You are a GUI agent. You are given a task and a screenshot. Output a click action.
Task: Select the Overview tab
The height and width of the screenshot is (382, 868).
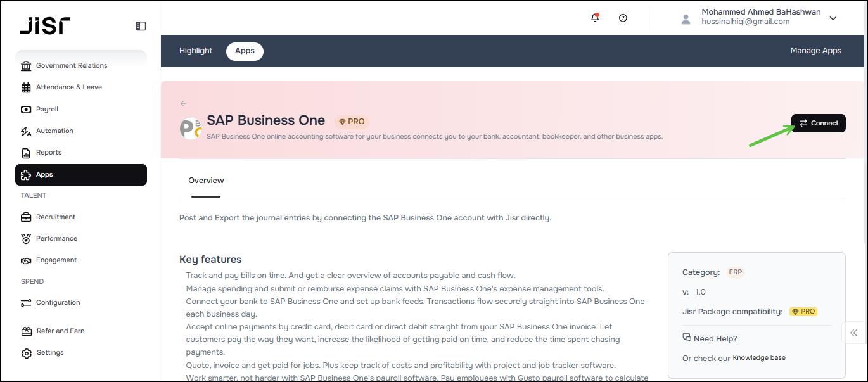pyautogui.click(x=206, y=181)
